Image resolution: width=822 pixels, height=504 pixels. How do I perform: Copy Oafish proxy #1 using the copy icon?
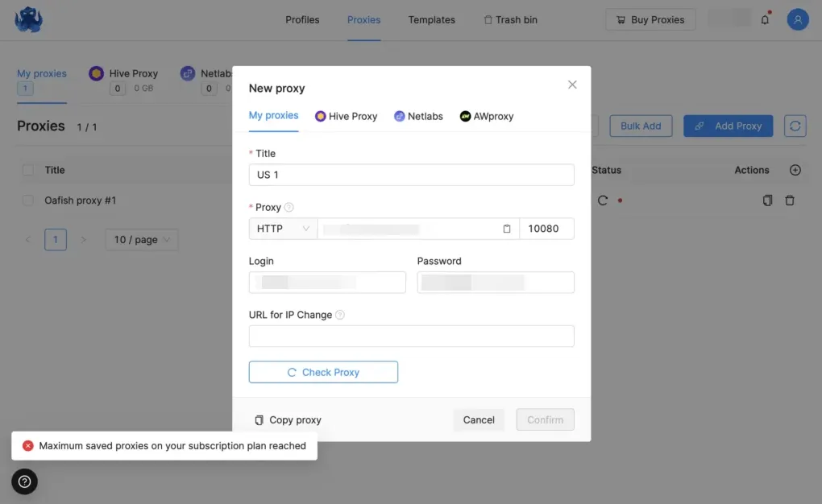766,200
